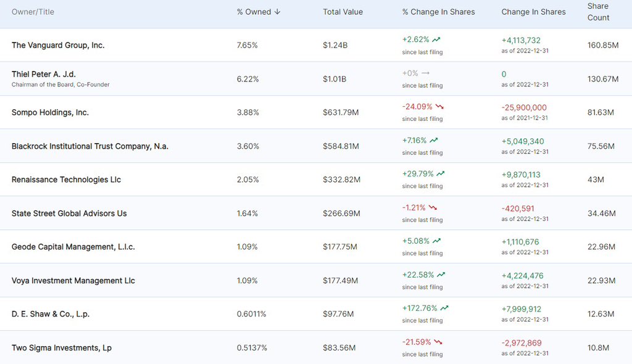Click the downtrend icon beside -21.59%
This screenshot has height=364, width=632.
click(438, 342)
